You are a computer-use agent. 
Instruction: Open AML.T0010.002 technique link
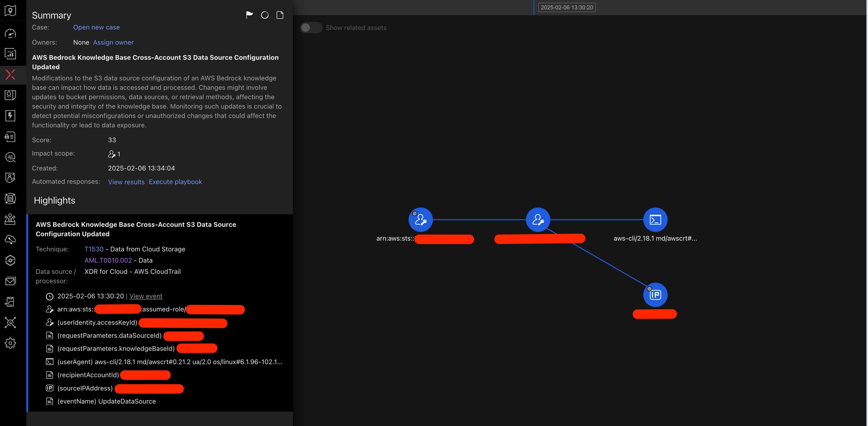click(x=108, y=261)
